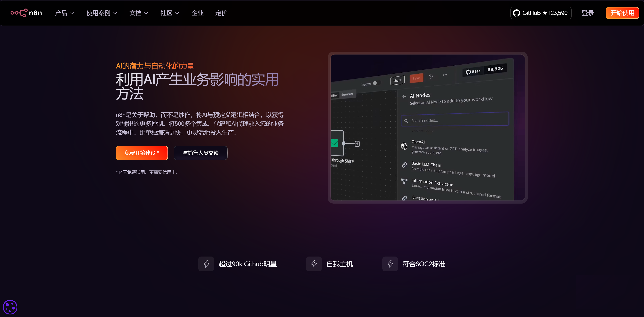This screenshot has height=317, width=644.
Task: Click the Question and Answer chain icon
Action: pyautogui.click(x=404, y=198)
